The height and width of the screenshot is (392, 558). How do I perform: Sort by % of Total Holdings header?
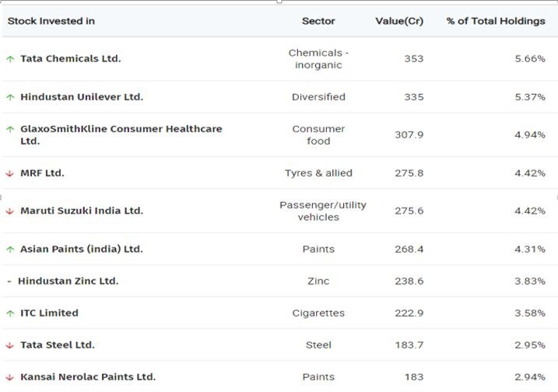point(496,21)
